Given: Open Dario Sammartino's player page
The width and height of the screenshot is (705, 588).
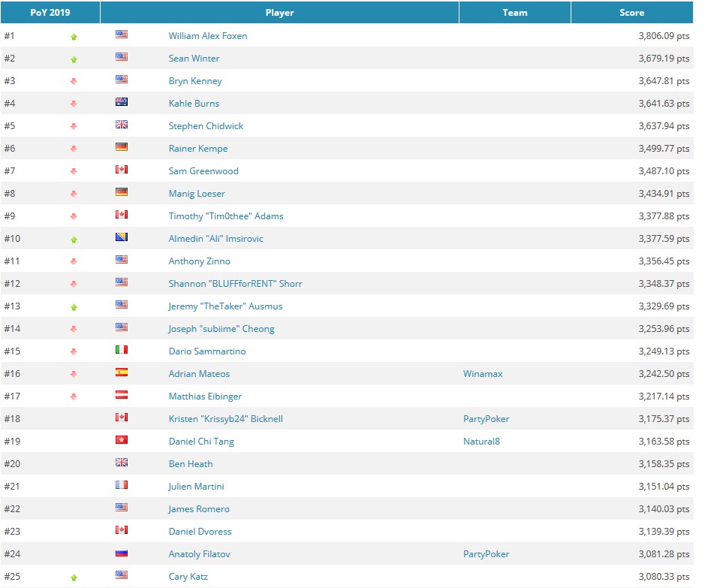Looking at the screenshot, I should [206, 351].
